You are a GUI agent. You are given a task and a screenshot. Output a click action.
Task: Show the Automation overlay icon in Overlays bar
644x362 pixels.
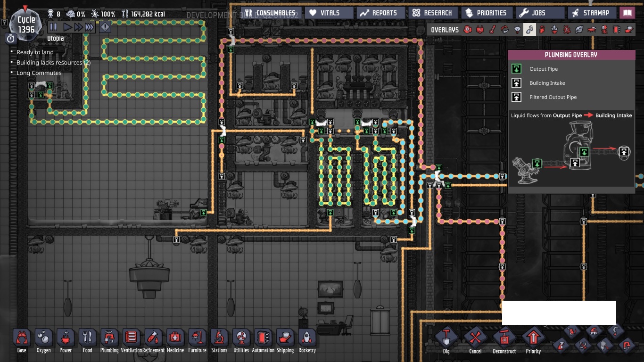617,30
